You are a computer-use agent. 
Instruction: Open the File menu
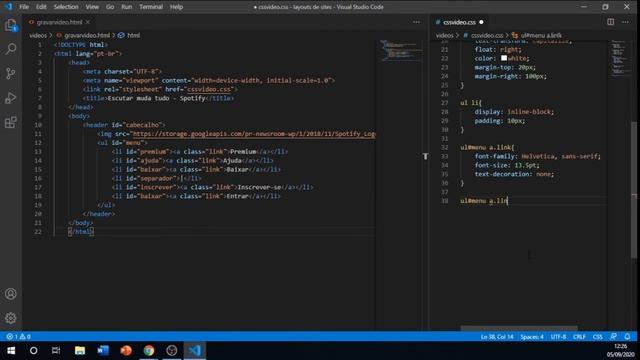click(x=24, y=7)
